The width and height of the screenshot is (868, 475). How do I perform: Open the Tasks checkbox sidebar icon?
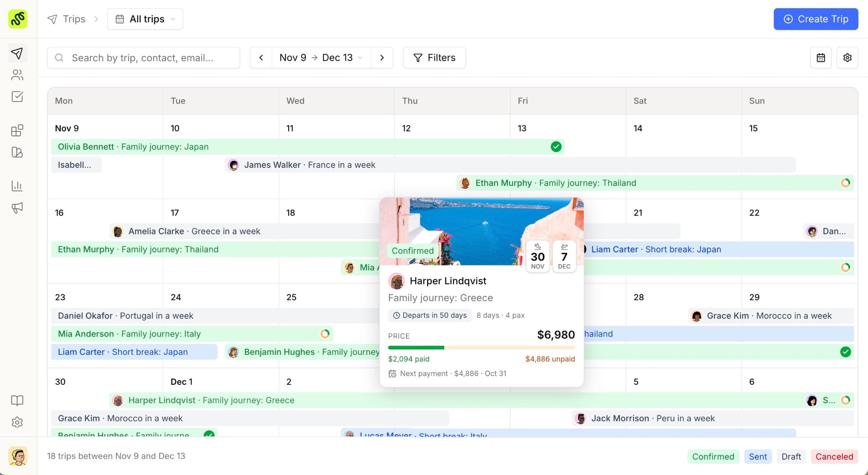(x=17, y=96)
